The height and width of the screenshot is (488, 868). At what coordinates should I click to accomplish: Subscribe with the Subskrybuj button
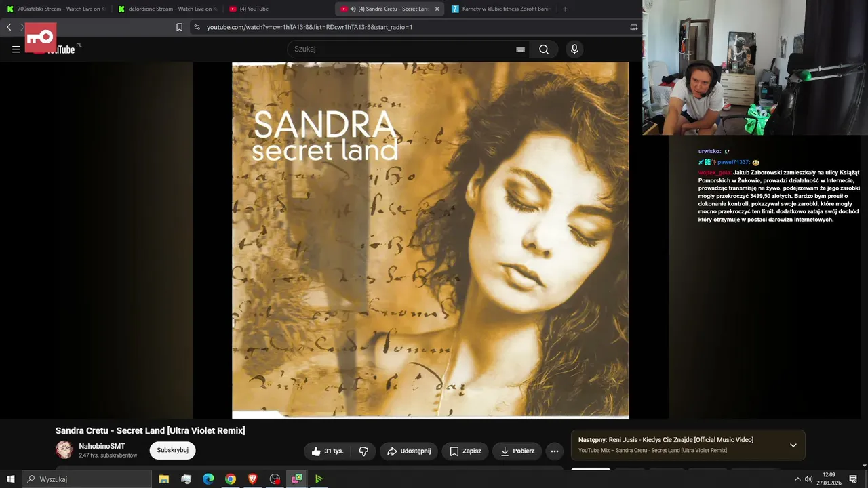point(173,450)
